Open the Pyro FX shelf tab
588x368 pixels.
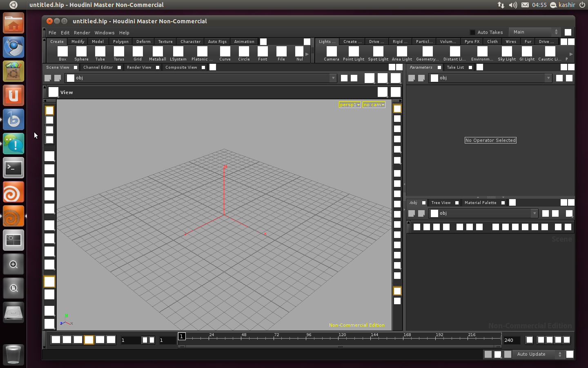pyautogui.click(x=472, y=41)
